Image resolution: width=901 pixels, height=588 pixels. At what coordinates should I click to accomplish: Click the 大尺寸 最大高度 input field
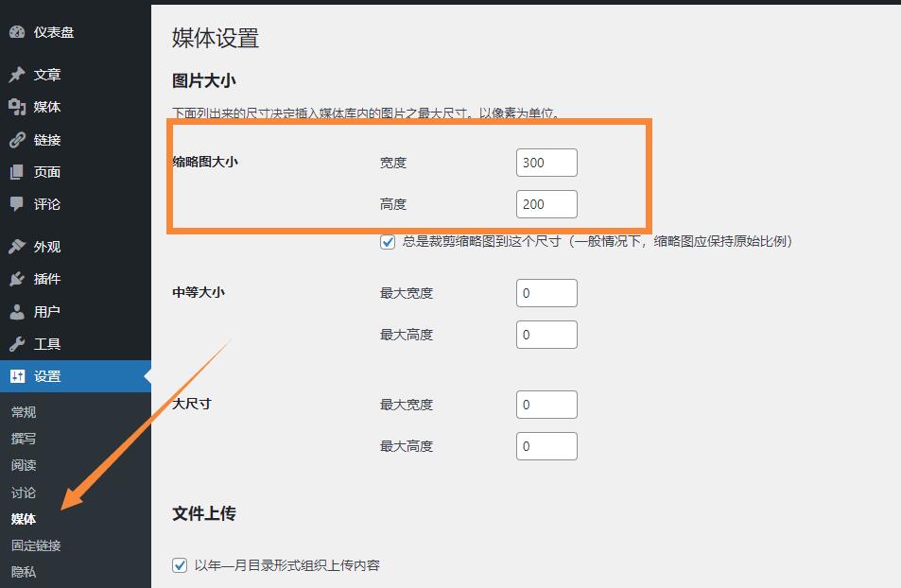[x=546, y=446]
